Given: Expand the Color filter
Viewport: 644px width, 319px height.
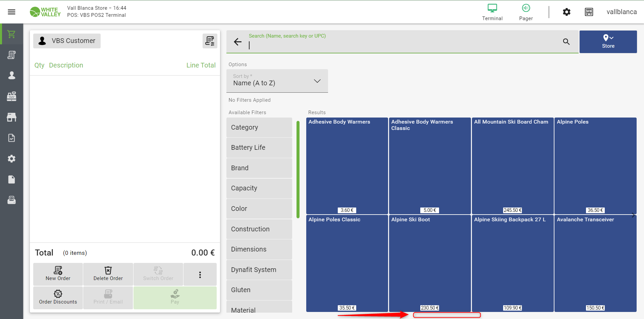Looking at the screenshot, I should 259,209.
